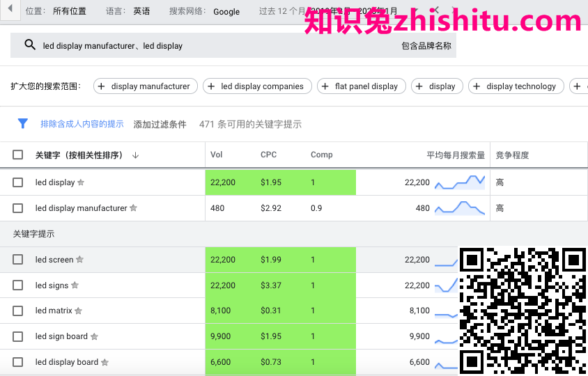Click the keyword search input field
The height and width of the screenshot is (376, 588).
(233, 45)
